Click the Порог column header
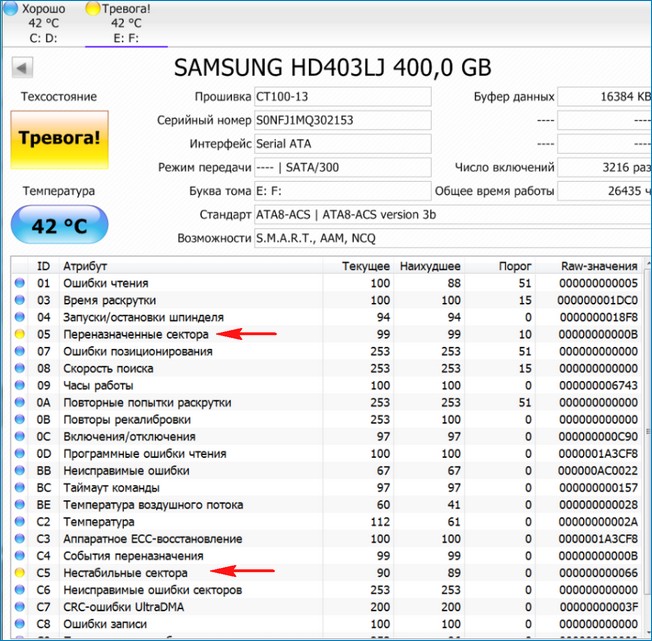 tap(514, 266)
